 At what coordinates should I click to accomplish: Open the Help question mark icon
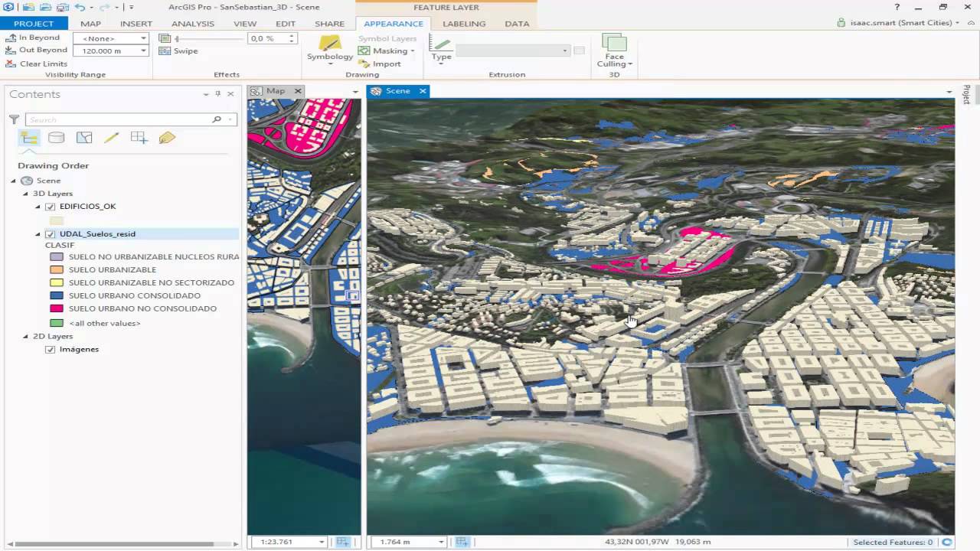pyautogui.click(x=897, y=7)
